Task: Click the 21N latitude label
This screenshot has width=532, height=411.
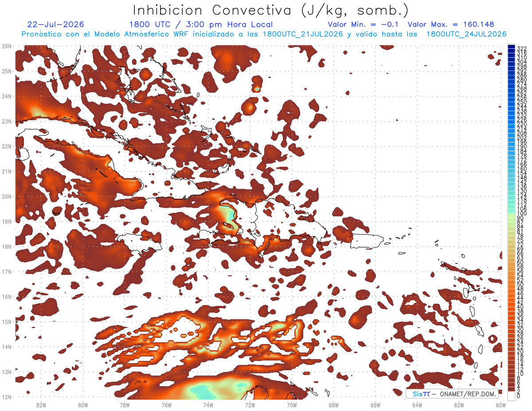Action: tap(7, 171)
